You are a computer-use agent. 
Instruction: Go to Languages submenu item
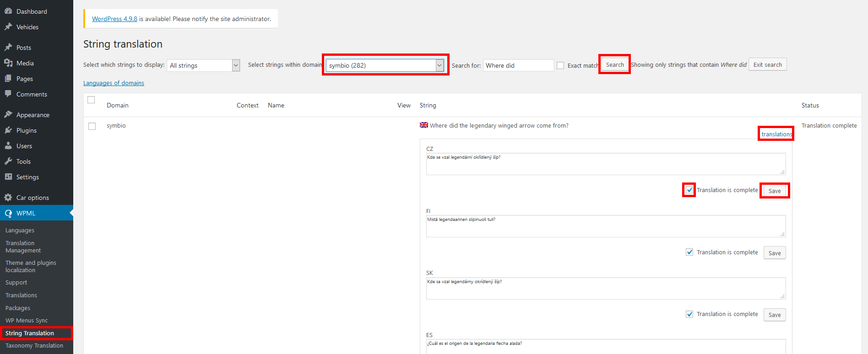point(20,230)
